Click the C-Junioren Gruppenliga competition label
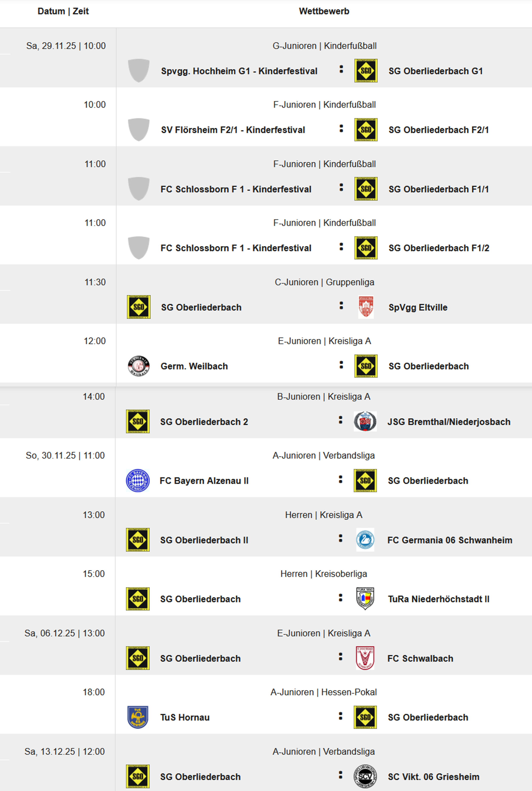The image size is (532, 791). (324, 282)
